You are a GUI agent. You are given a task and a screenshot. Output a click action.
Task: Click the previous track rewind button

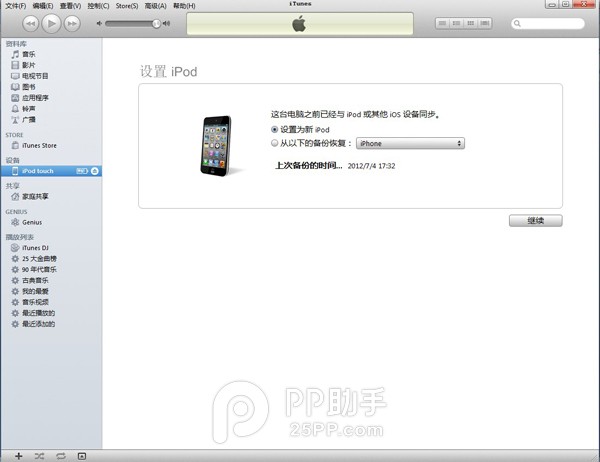31,24
